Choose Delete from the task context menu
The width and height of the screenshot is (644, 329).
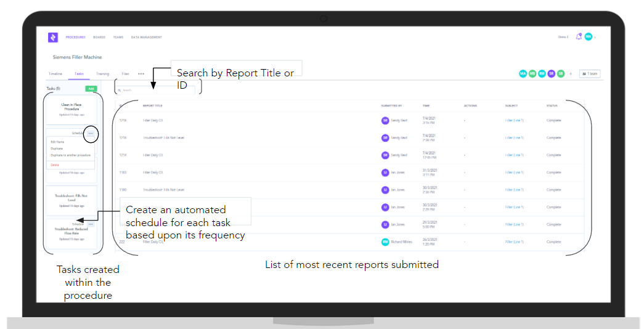pos(54,165)
